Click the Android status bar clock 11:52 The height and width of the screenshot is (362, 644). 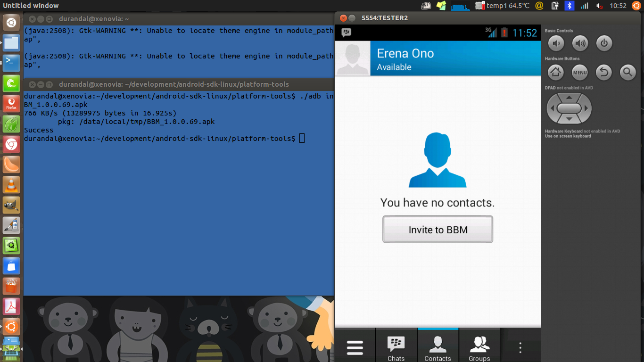tap(525, 33)
